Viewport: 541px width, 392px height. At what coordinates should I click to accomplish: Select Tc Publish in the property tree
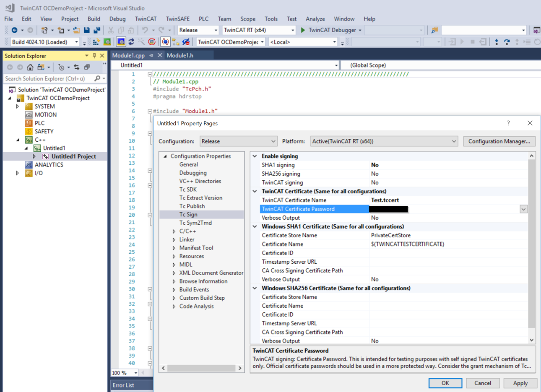[192, 206]
